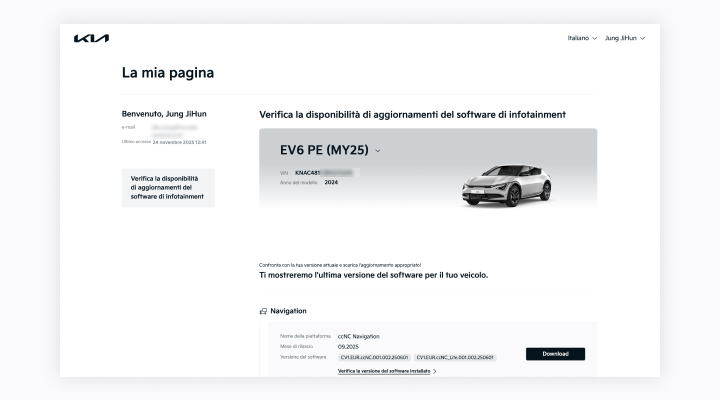Click the chevron beside Italiano
This screenshot has width=720, height=400.
coord(595,38)
